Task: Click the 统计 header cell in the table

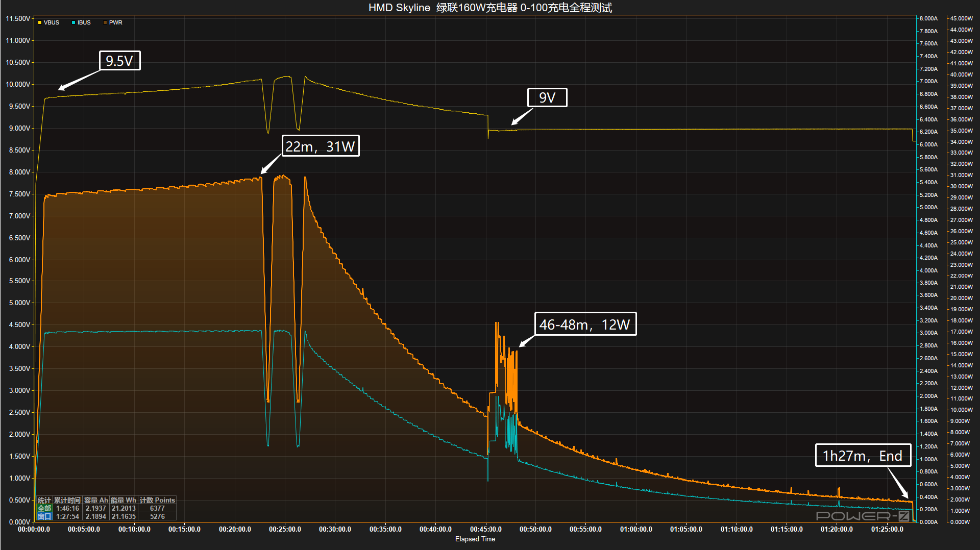Action: pos(44,500)
